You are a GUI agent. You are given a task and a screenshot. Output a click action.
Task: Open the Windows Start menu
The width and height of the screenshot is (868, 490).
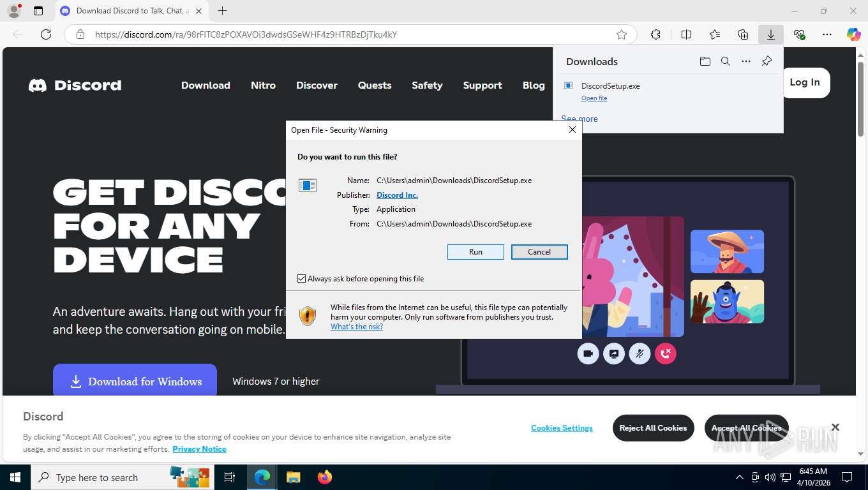(x=15, y=477)
